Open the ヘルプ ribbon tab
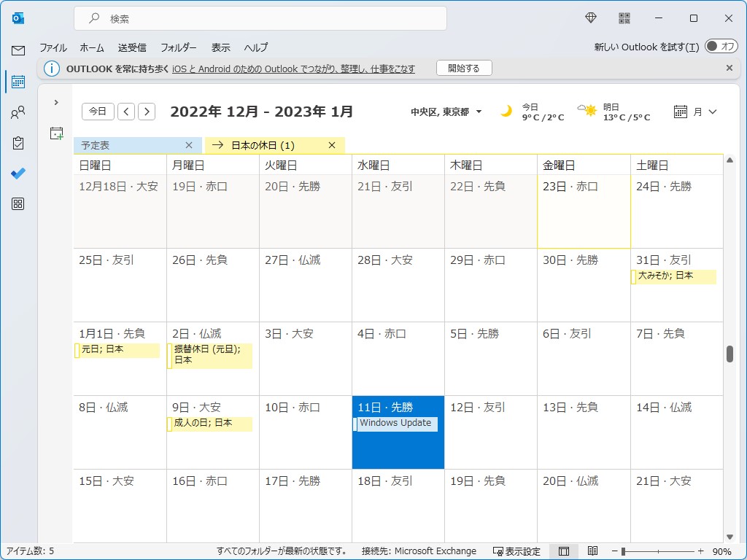The width and height of the screenshot is (747, 560). pyautogui.click(x=256, y=47)
